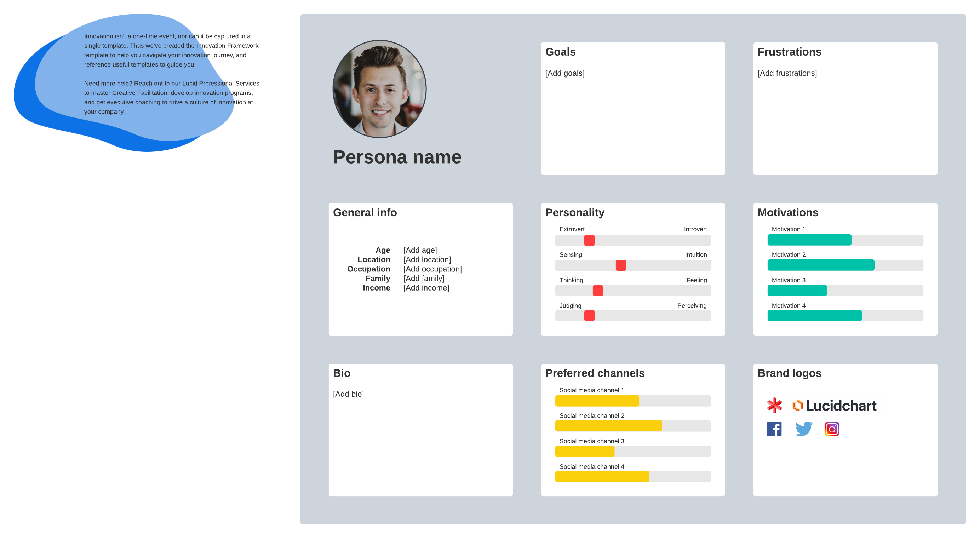Screen dimensions: 980x539
Task: Click the Twitter icon in Brand logos
Action: click(803, 428)
